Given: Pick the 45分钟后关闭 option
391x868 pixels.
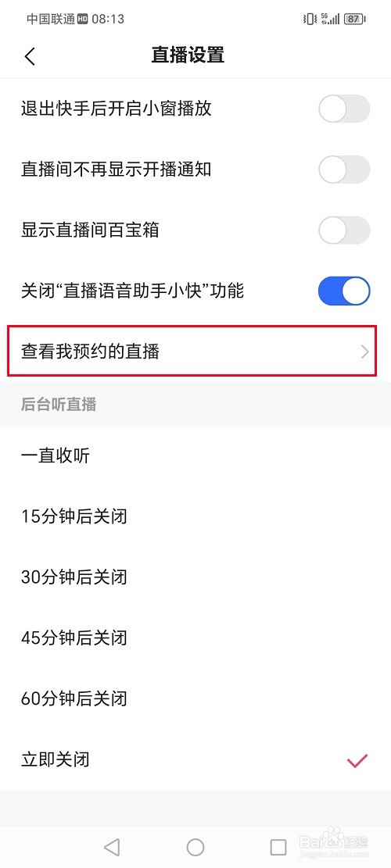Looking at the screenshot, I should click(195, 638).
